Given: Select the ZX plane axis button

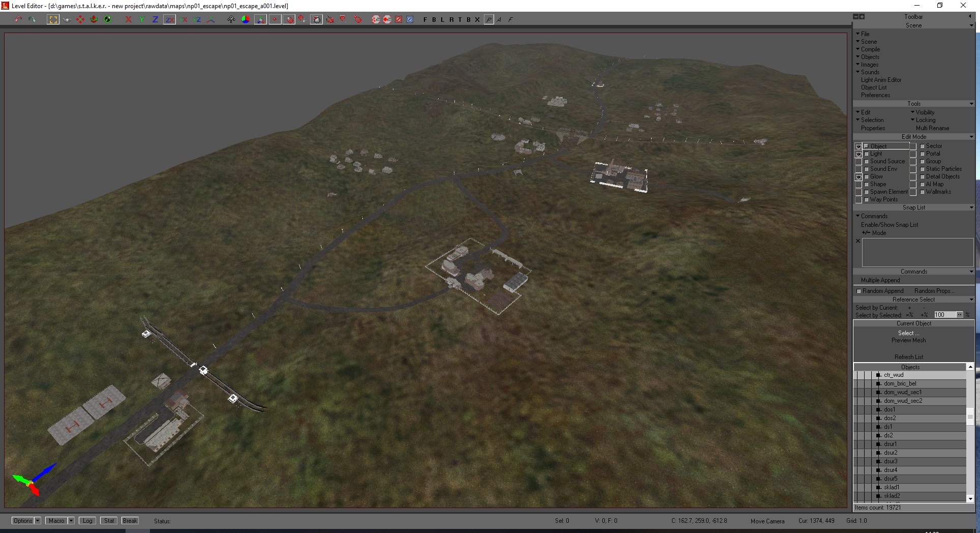Looking at the screenshot, I should pos(169,19).
